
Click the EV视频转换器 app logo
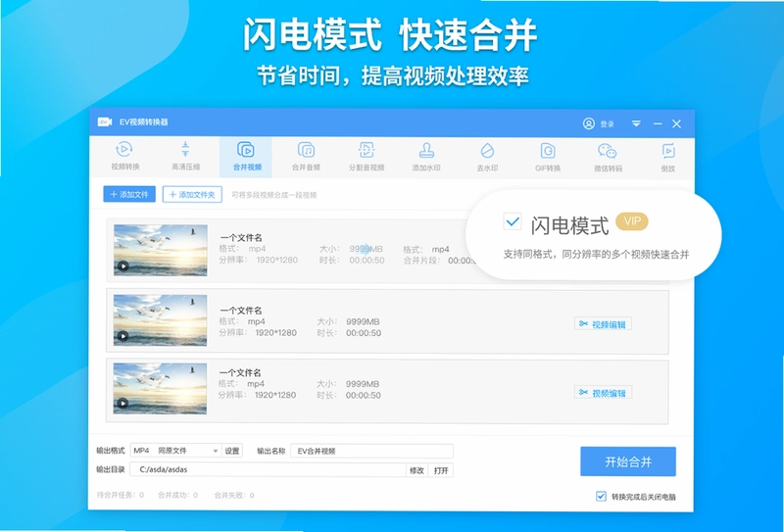[x=105, y=122]
